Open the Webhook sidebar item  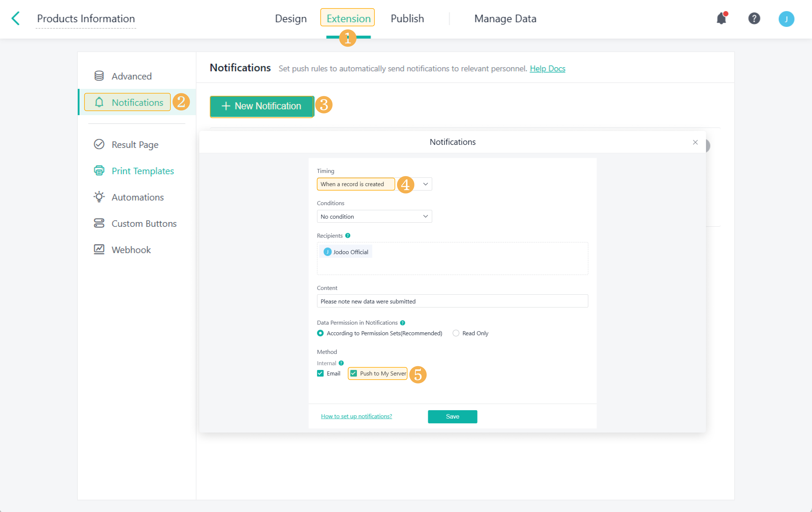coord(131,250)
